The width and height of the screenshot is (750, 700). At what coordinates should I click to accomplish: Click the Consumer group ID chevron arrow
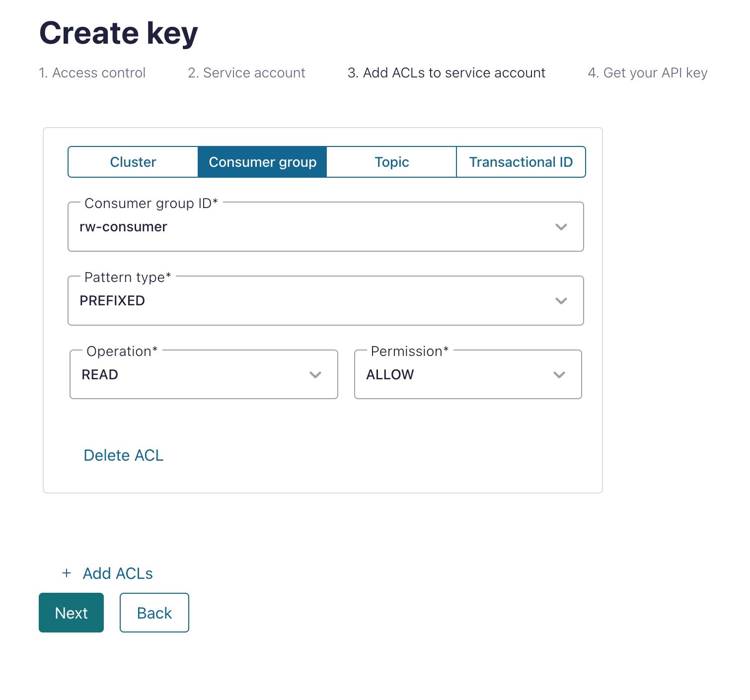[561, 227]
